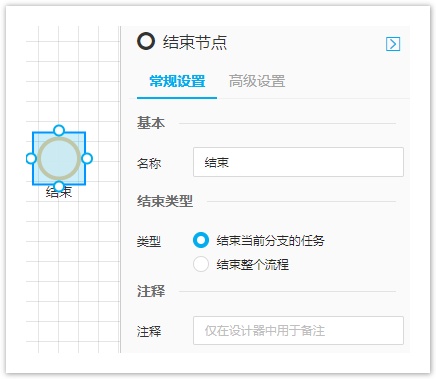The width and height of the screenshot is (436, 379).
Task: Click the 类型 field label
Action: [x=149, y=241]
